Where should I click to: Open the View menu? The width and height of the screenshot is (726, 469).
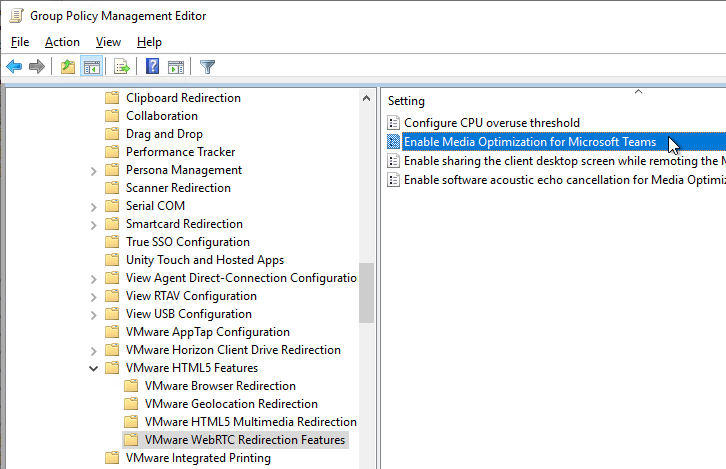108,42
